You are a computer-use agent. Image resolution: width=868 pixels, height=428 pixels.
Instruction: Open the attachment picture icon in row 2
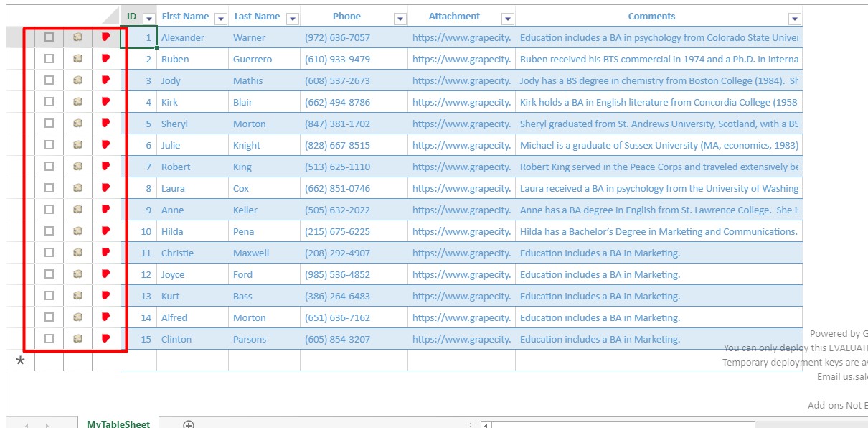tap(77, 59)
